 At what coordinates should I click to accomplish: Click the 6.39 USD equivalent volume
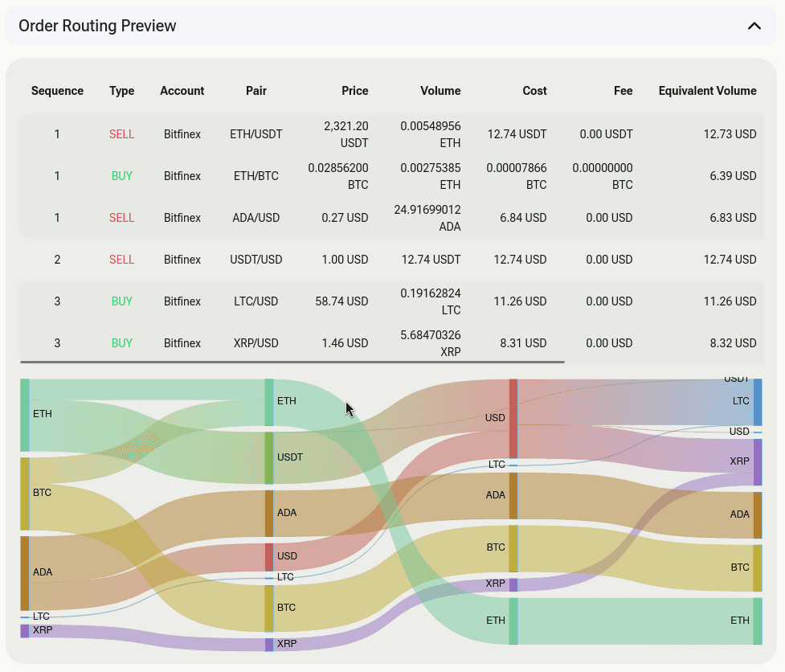(x=733, y=176)
